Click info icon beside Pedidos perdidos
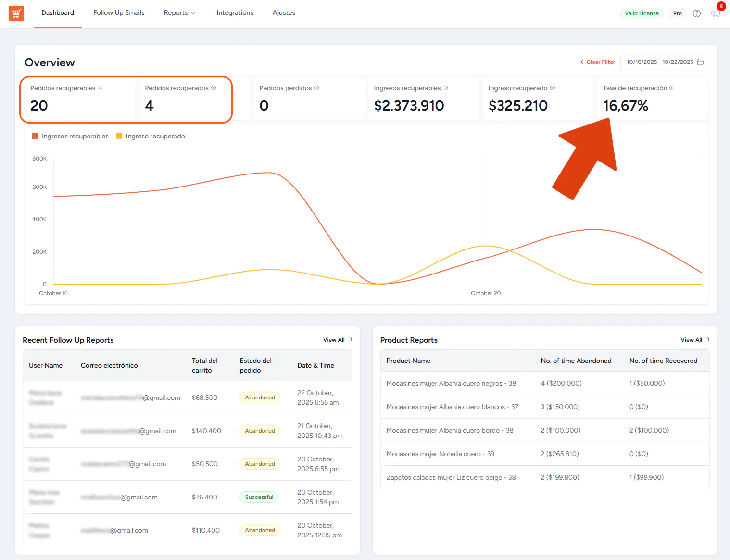Image resolution: width=730 pixels, height=560 pixels. (x=316, y=88)
